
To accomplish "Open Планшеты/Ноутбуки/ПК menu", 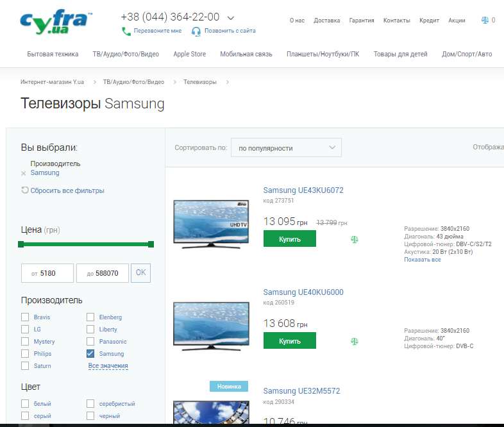I will coord(323,54).
